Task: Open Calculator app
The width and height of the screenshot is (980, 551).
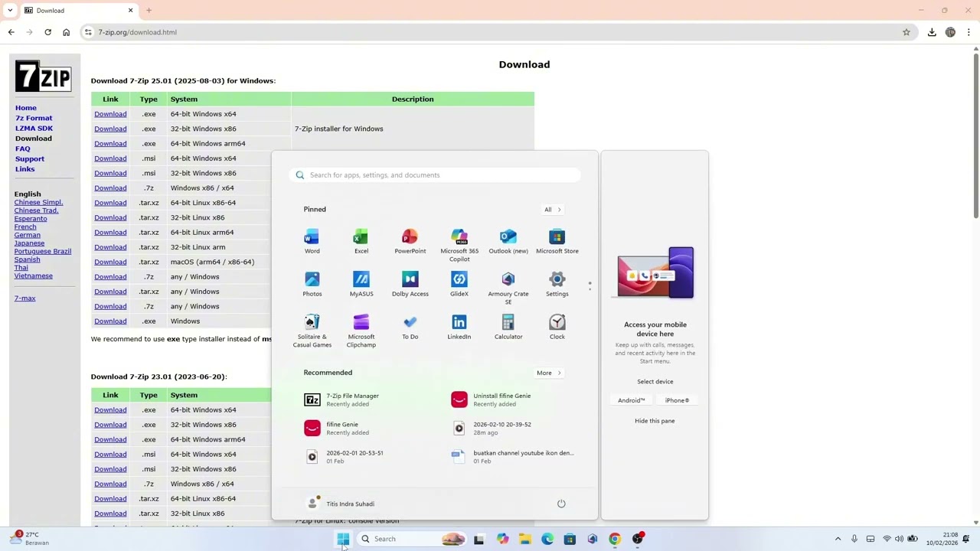Action: tap(508, 327)
